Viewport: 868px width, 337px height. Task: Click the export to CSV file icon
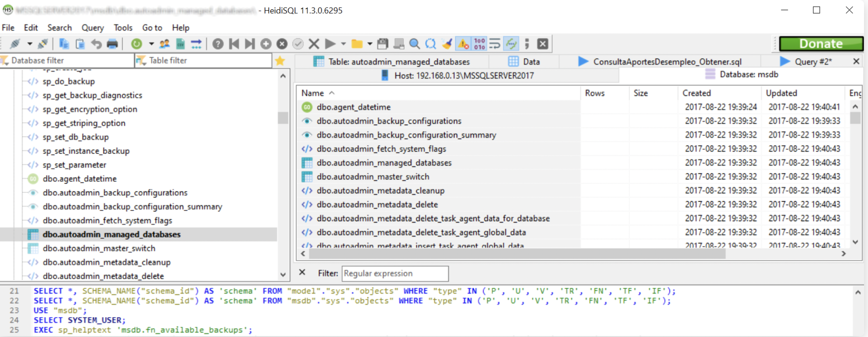[x=181, y=44]
